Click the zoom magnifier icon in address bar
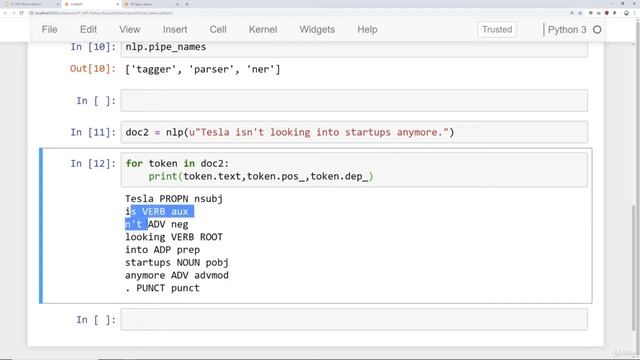640x360 pixels. tap(572, 13)
